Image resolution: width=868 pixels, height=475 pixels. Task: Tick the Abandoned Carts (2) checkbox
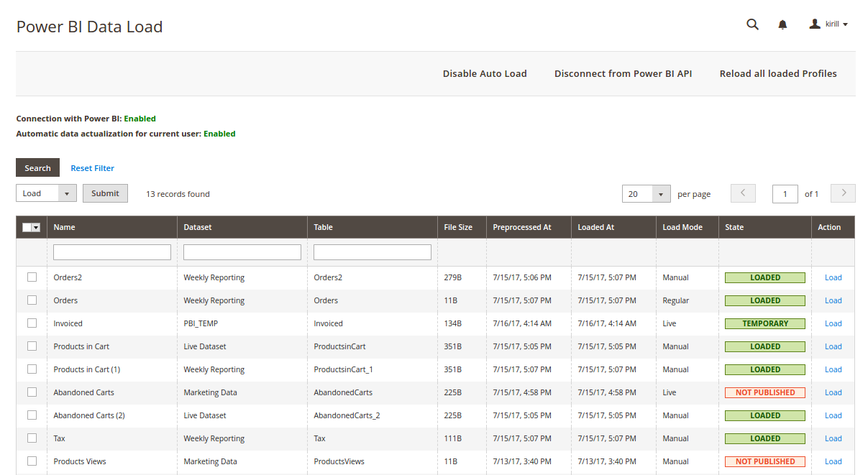(32, 415)
